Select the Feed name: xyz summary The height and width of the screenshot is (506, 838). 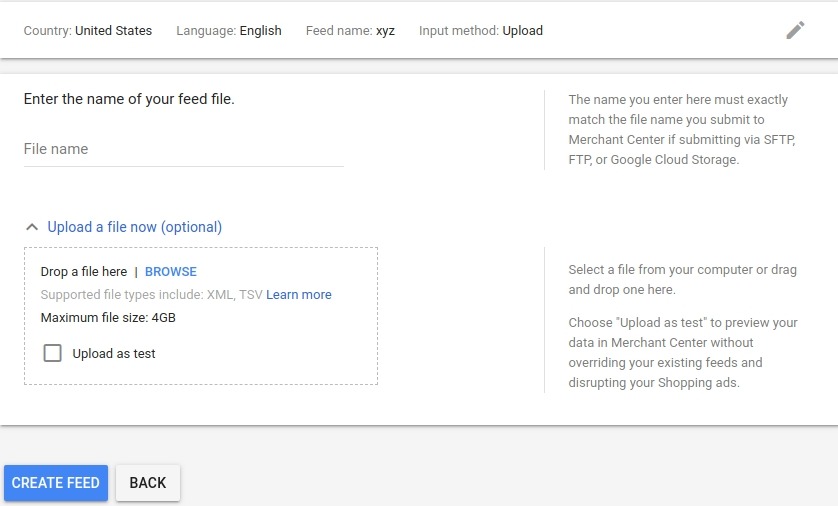350,30
